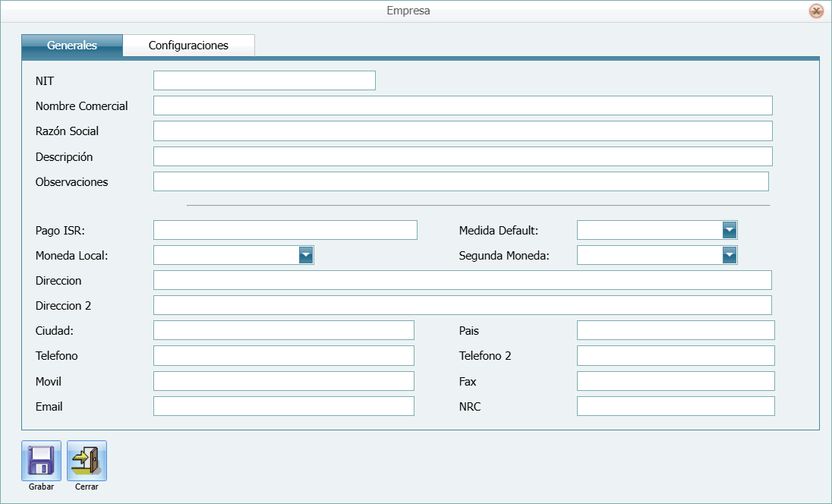Screen dimensions: 832x504
Task: Focus the Pago ISR field
Action: coord(285,230)
